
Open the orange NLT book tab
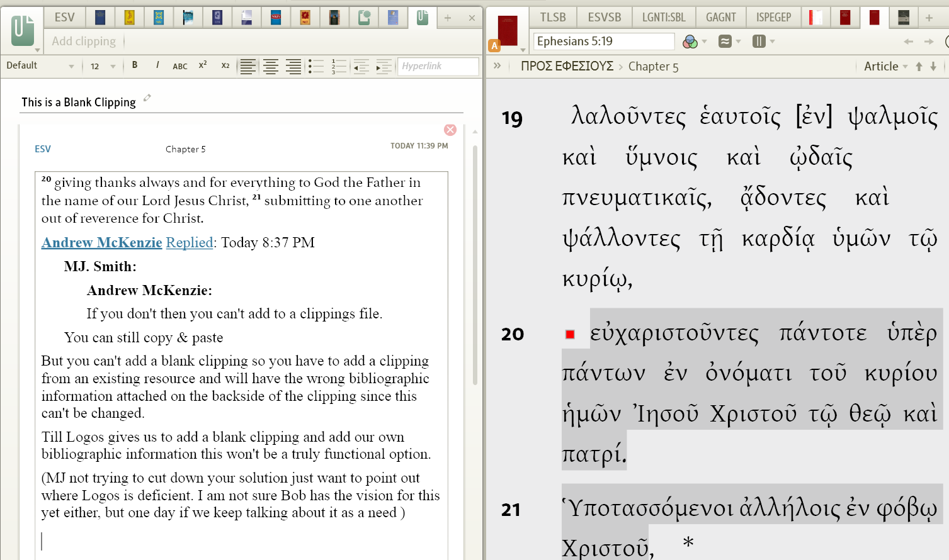click(x=305, y=18)
